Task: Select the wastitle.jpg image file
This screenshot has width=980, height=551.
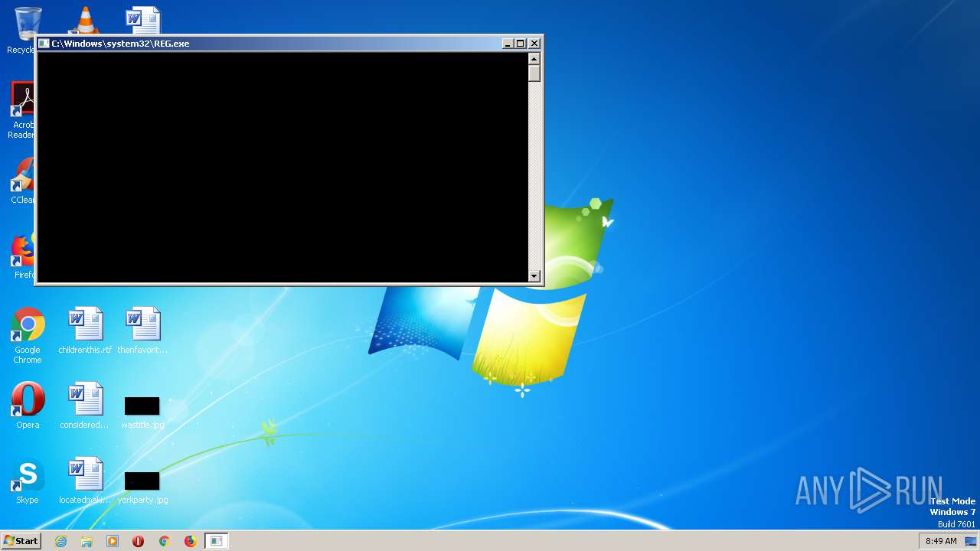Action: tap(142, 412)
